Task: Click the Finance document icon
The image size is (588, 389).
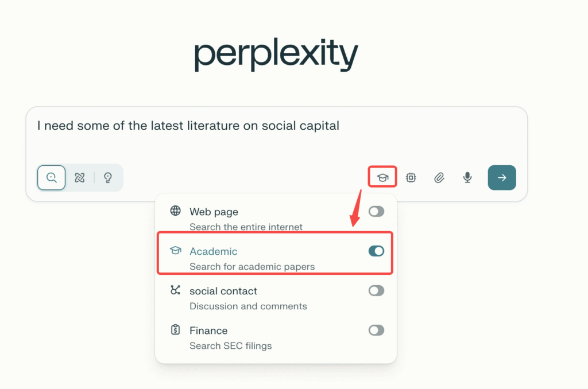Action: click(x=176, y=330)
